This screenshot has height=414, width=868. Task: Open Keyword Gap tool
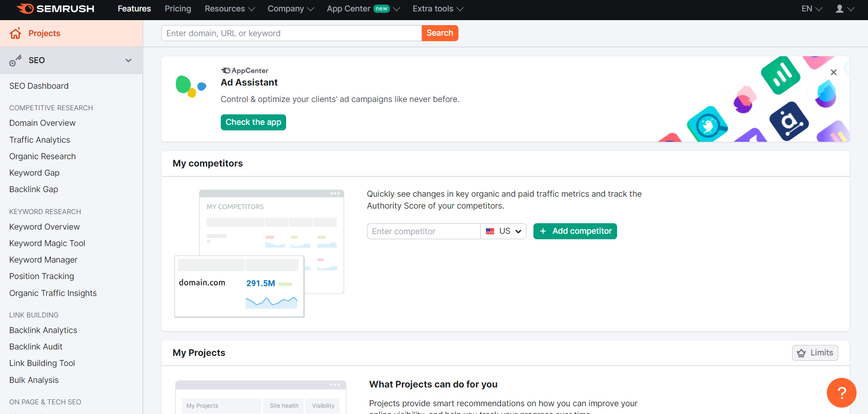(34, 173)
